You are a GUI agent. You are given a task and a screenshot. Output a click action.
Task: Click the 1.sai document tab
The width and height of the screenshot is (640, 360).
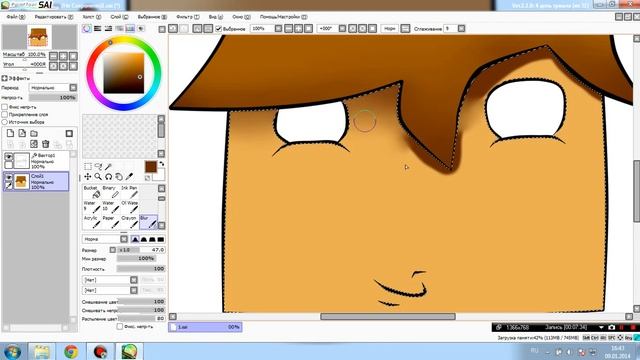click(x=205, y=327)
